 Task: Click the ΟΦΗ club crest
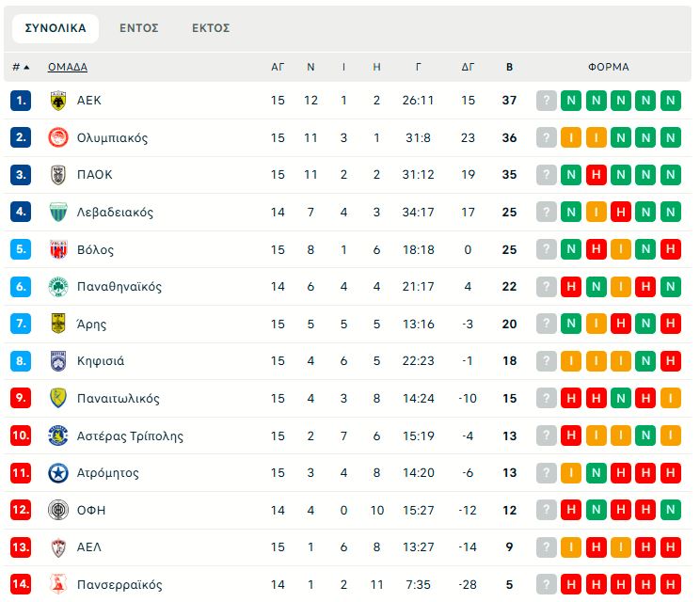[58, 510]
